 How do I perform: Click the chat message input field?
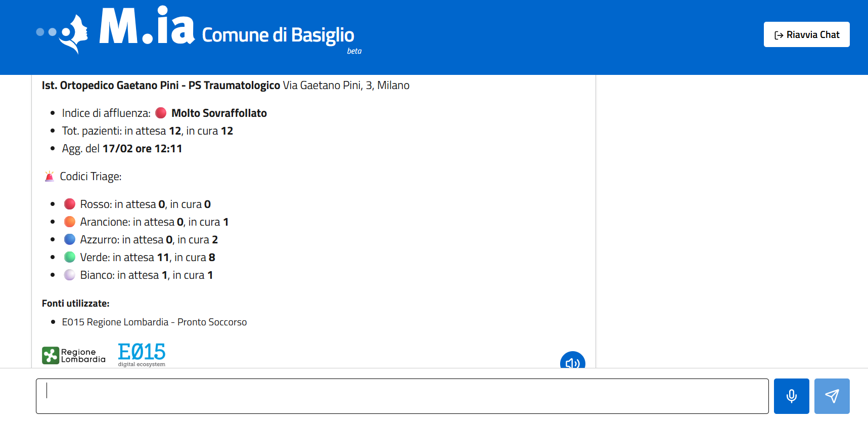point(402,396)
